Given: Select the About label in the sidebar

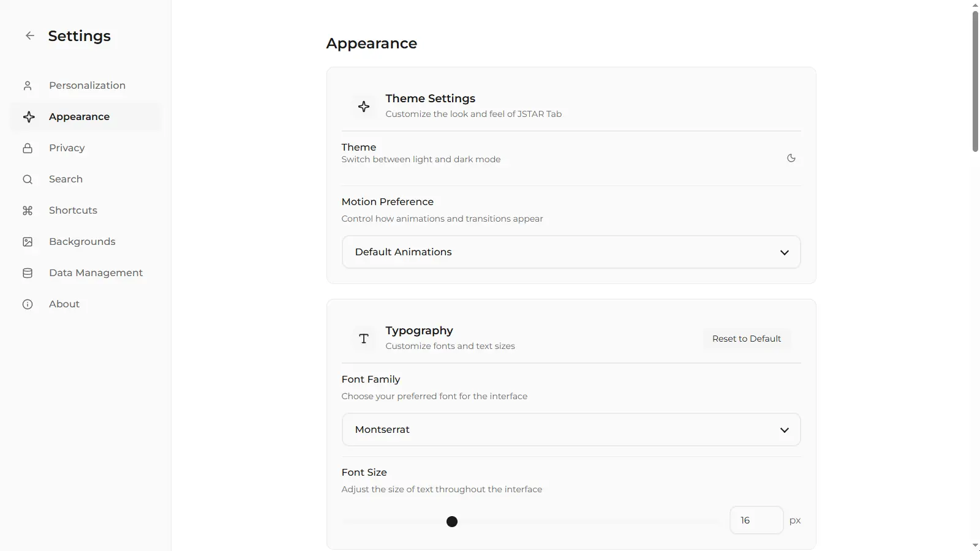Looking at the screenshot, I should coord(64,304).
